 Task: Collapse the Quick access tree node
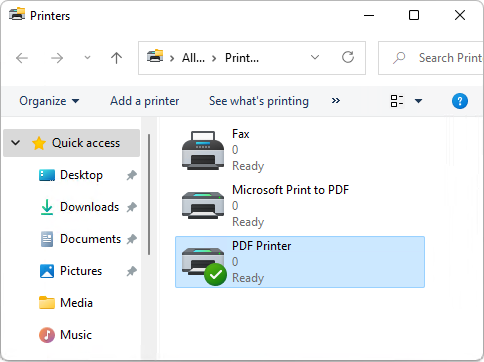click(x=15, y=143)
